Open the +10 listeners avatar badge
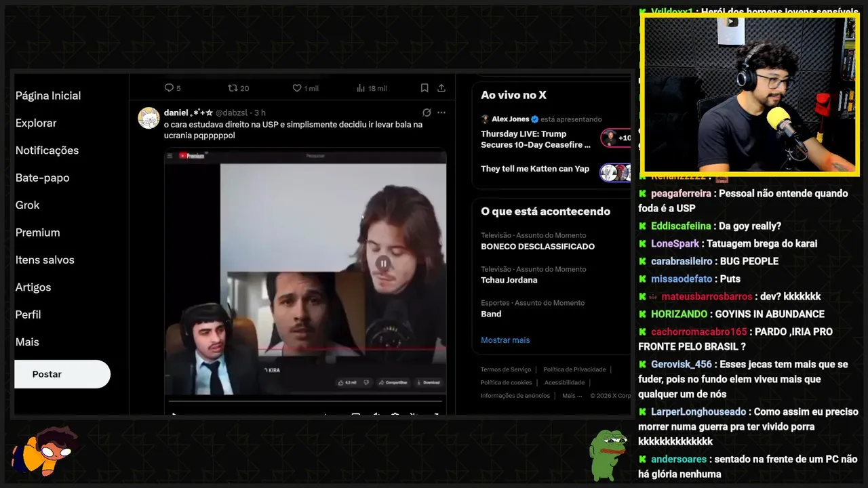 [x=616, y=138]
